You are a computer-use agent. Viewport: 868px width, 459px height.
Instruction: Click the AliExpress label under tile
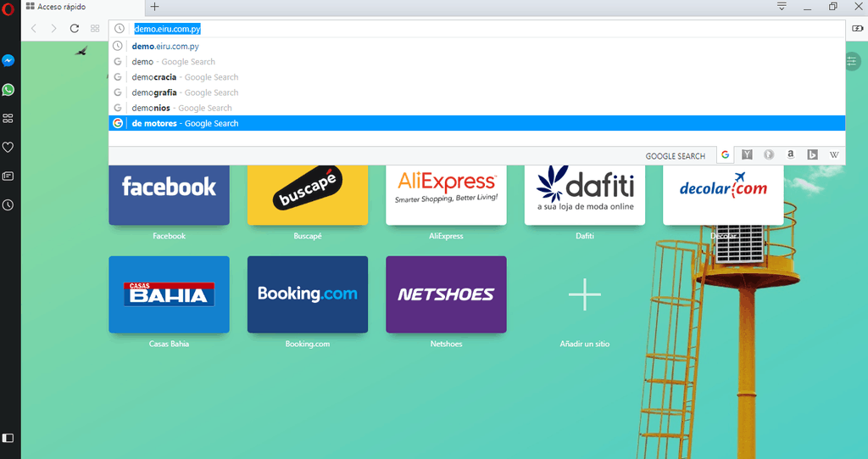pos(446,236)
